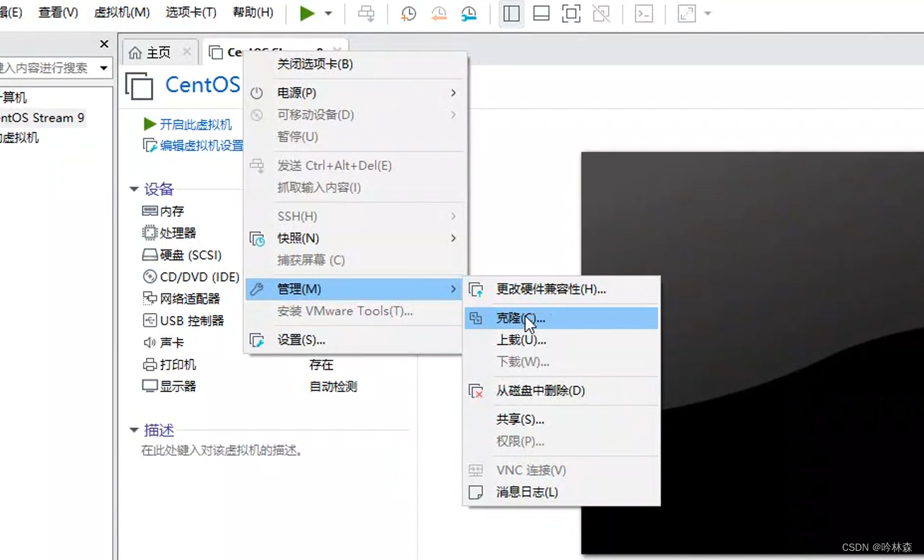Toggle the library sidebar view icon
The width and height of the screenshot is (924, 560).
511,13
